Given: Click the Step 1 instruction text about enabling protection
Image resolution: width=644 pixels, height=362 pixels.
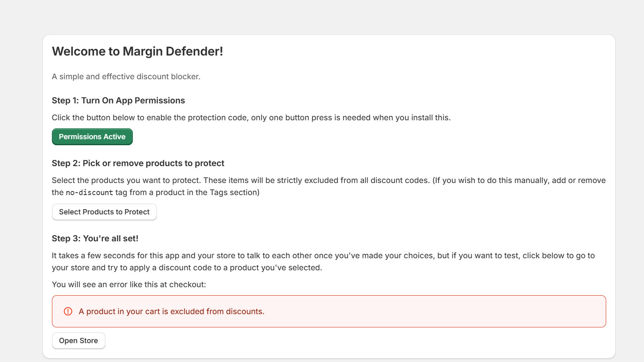Looking at the screenshot, I should pyautogui.click(x=251, y=117).
